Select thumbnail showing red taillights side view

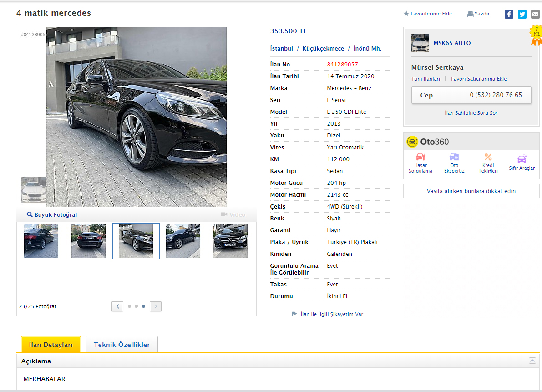41,241
